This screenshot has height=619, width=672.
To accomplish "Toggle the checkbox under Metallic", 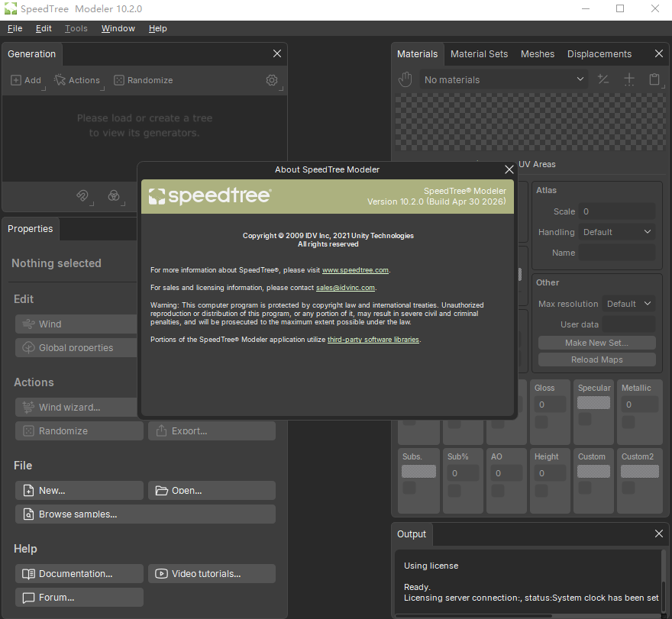I will [628, 421].
